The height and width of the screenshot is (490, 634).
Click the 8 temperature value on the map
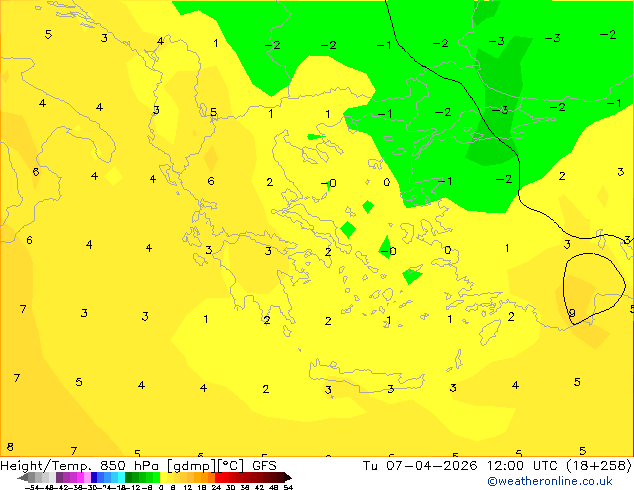click(10, 447)
